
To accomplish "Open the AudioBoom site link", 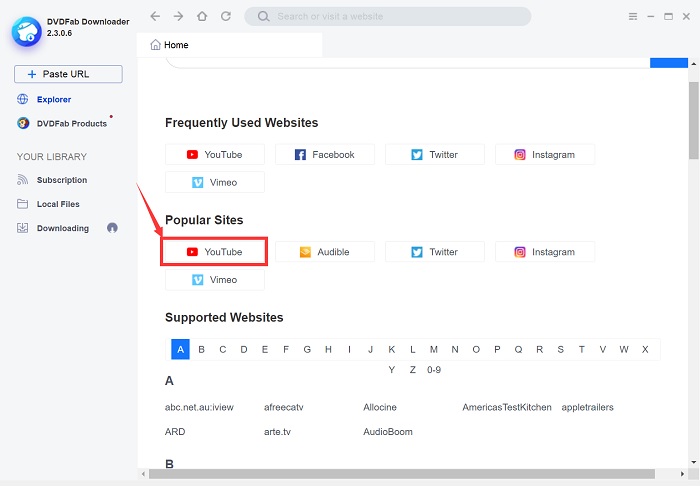I will pyautogui.click(x=388, y=432).
